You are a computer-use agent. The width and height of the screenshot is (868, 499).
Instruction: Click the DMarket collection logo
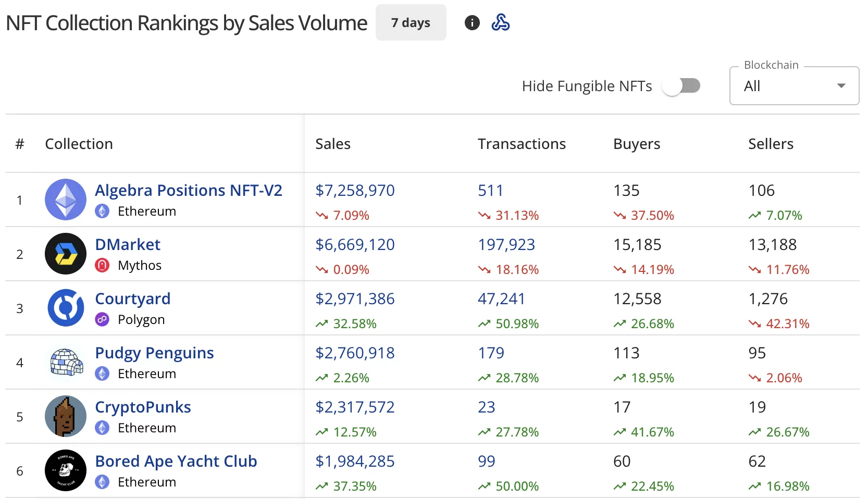click(65, 254)
